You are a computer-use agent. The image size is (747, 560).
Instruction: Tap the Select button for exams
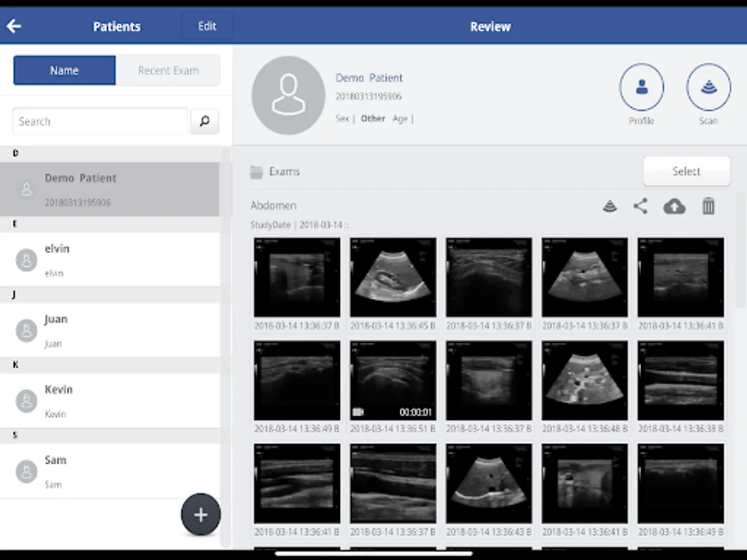(x=686, y=171)
